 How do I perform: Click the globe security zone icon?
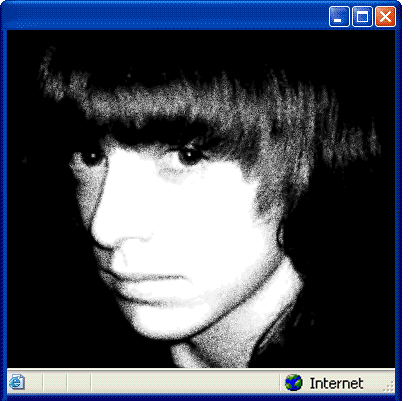point(293,383)
